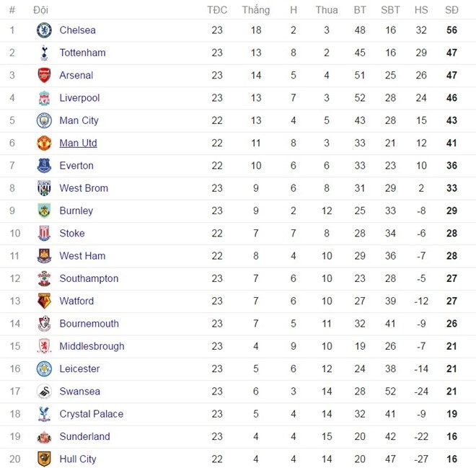Open the Man Utd team link

pos(78,143)
